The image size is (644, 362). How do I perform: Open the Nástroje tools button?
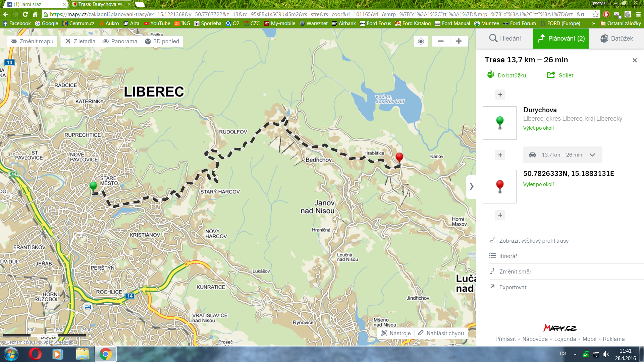tap(396, 333)
